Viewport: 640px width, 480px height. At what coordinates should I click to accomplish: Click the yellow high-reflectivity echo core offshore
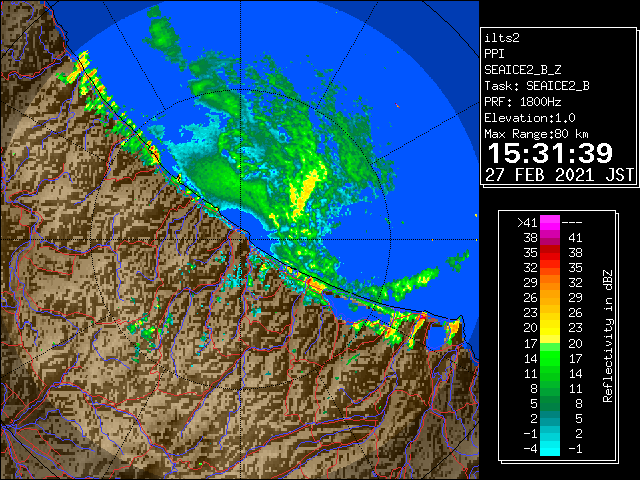(304, 190)
